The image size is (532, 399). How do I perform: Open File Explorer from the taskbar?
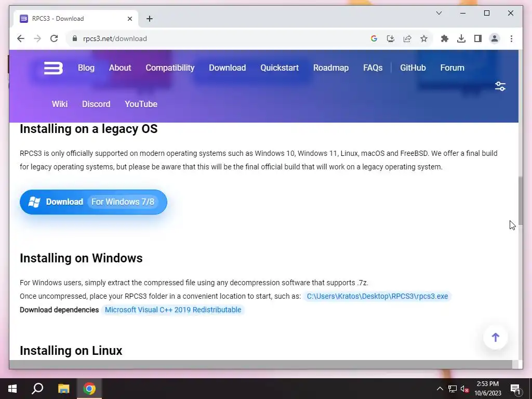coord(63,389)
